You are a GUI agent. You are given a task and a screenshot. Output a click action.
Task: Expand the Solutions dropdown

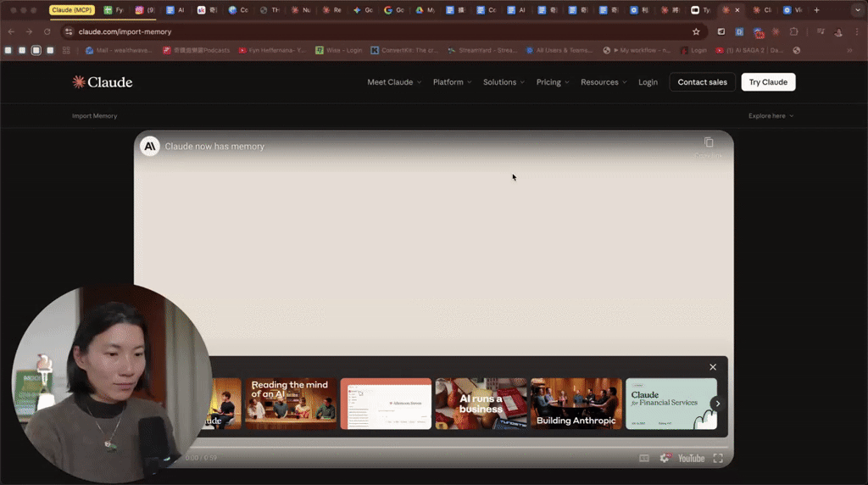click(504, 82)
